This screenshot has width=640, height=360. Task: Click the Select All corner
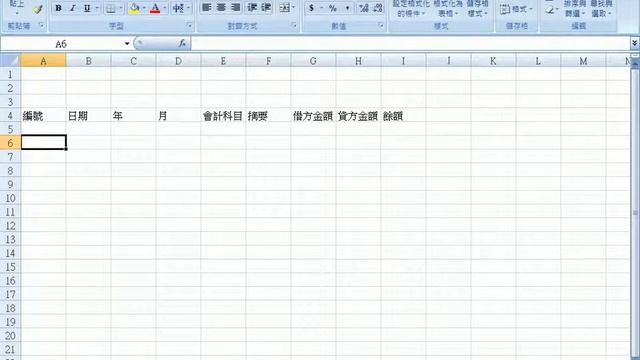click(10, 61)
